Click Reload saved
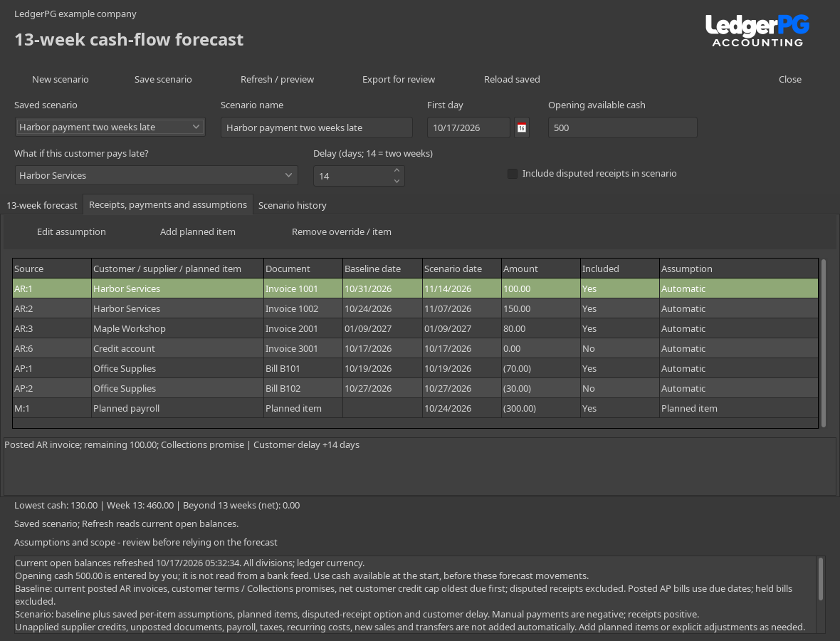 [x=512, y=79]
